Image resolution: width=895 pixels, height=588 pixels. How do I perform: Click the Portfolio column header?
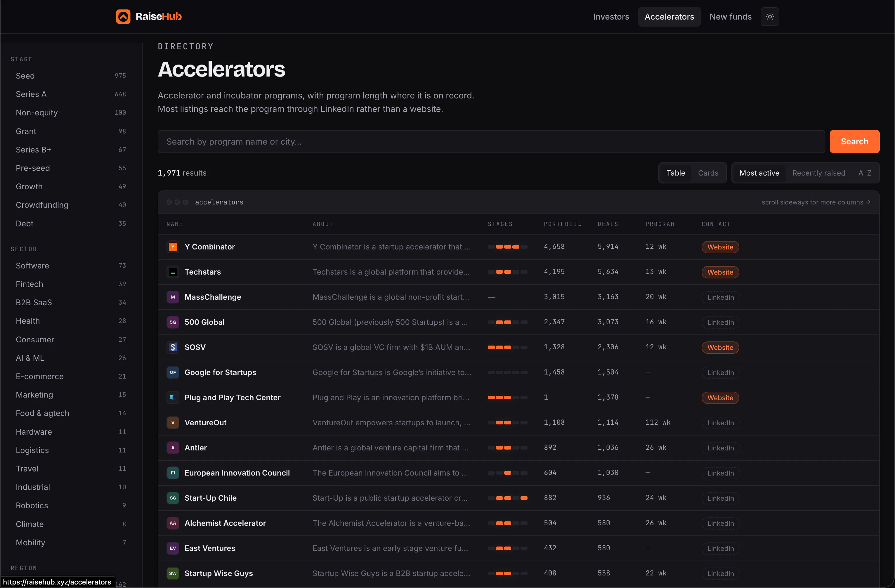[562, 224]
